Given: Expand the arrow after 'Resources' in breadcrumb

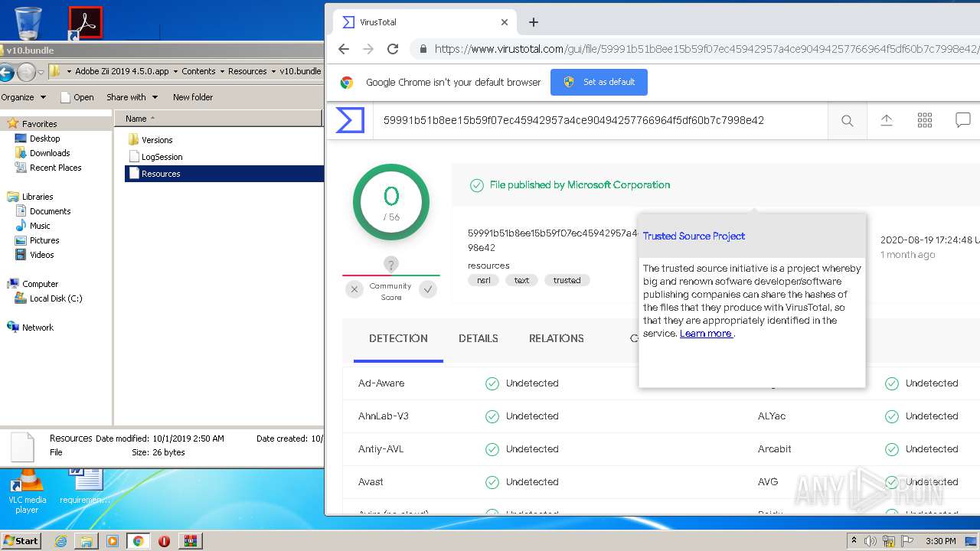Looking at the screenshot, I should click(273, 71).
